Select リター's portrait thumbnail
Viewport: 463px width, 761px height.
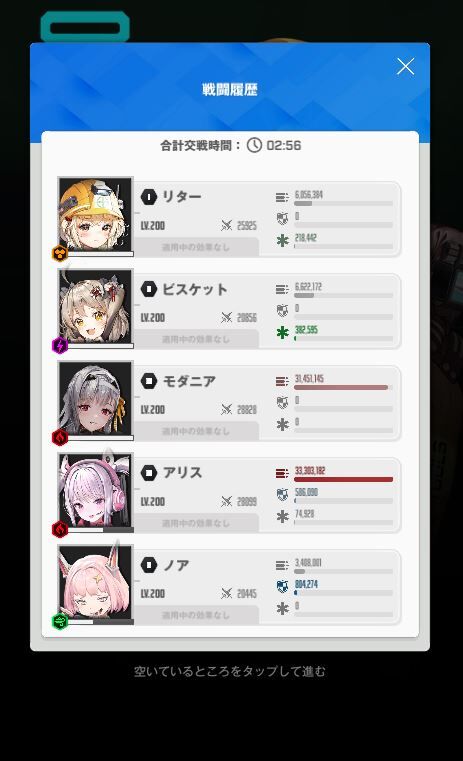click(95, 215)
